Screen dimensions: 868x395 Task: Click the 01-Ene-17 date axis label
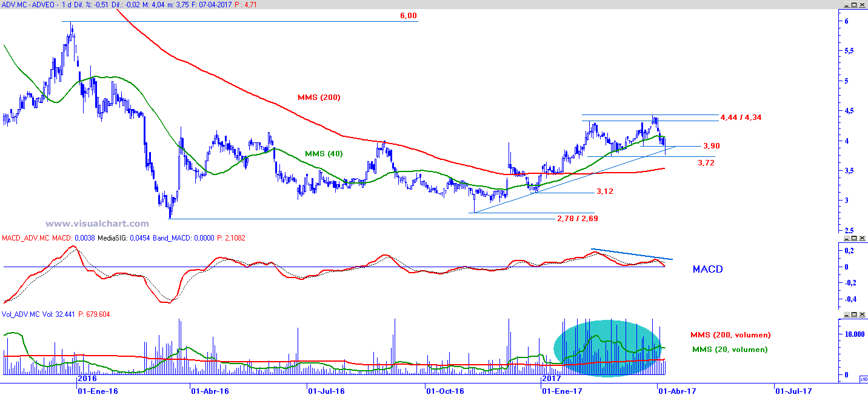pos(563,391)
